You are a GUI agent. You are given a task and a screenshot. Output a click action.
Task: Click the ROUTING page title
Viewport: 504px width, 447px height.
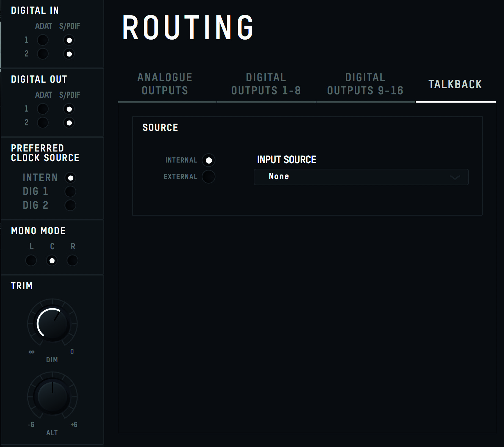188,28
